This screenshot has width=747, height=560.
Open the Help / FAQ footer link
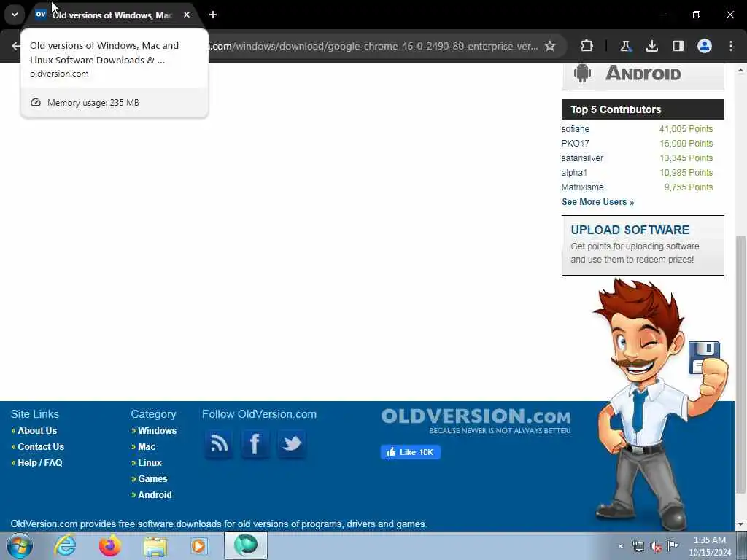click(40, 463)
